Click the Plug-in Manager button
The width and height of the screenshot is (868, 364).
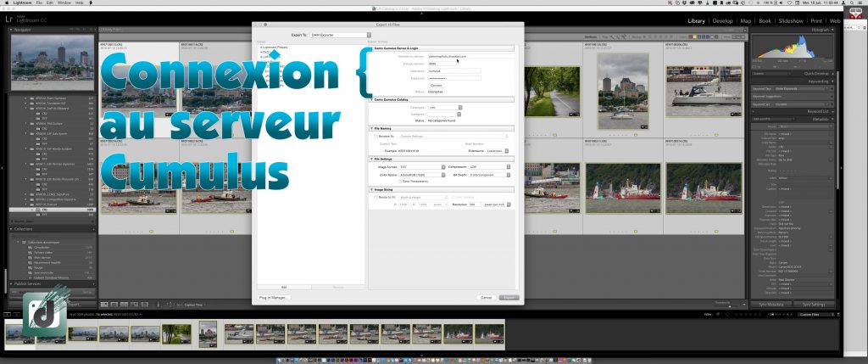pyautogui.click(x=274, y=298)
